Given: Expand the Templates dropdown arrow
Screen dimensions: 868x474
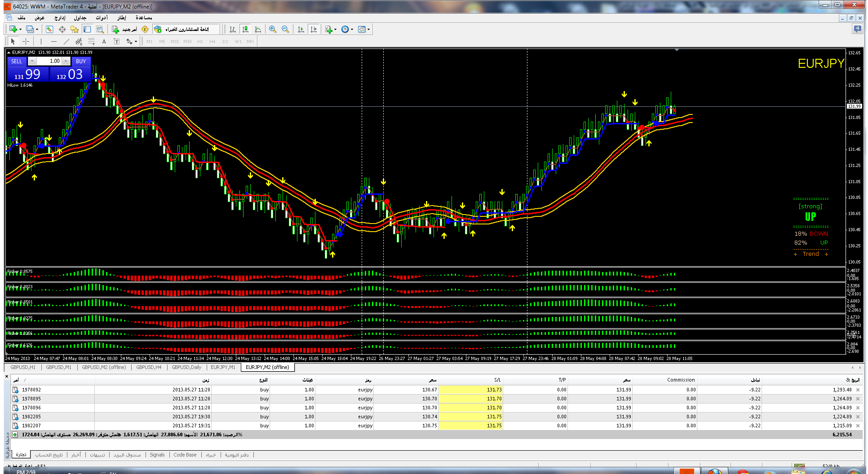Looking at the screenshot, I should click(x=369, y=29).
